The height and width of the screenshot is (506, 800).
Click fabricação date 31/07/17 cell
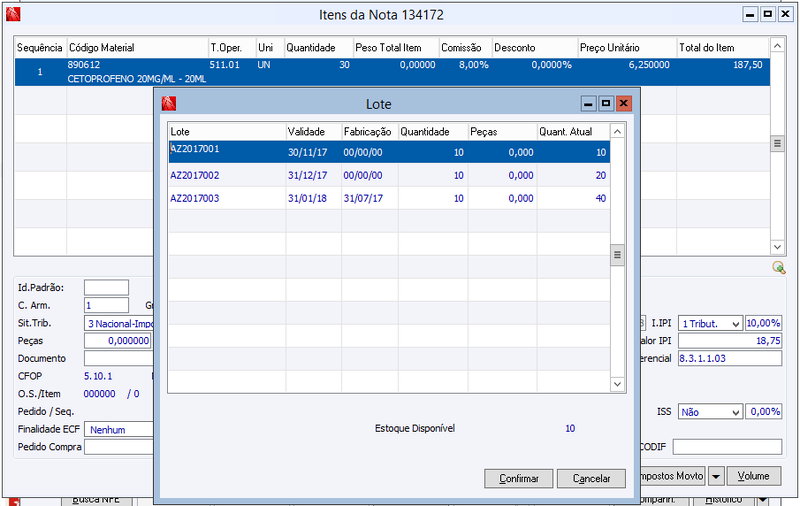pyautogui.click(x=363, y=198)
